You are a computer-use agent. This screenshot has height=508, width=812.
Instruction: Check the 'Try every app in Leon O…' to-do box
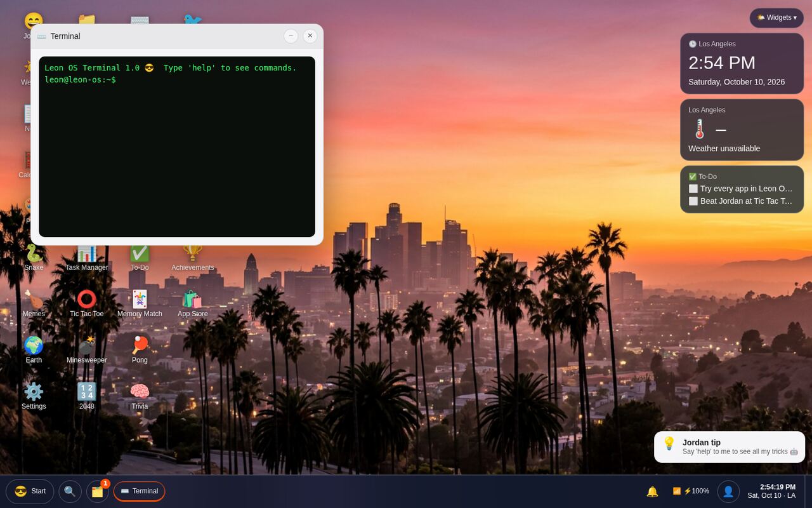point(693,189)
